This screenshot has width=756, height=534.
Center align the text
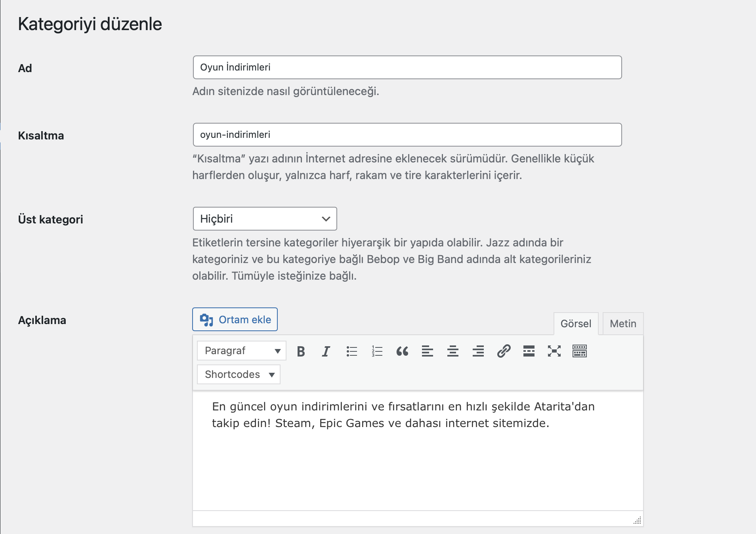pos(453,351)
